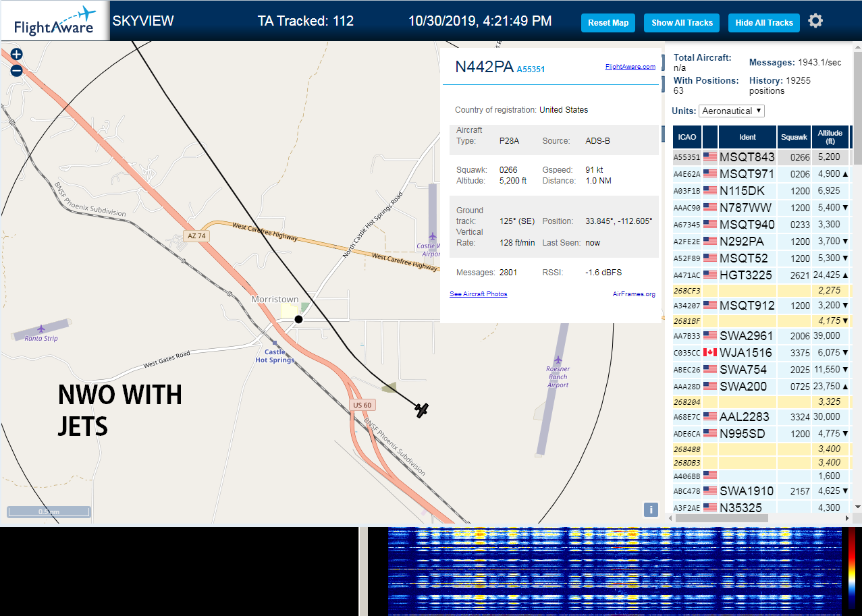Select the 268CF3 aircraft row

point(762,290)
